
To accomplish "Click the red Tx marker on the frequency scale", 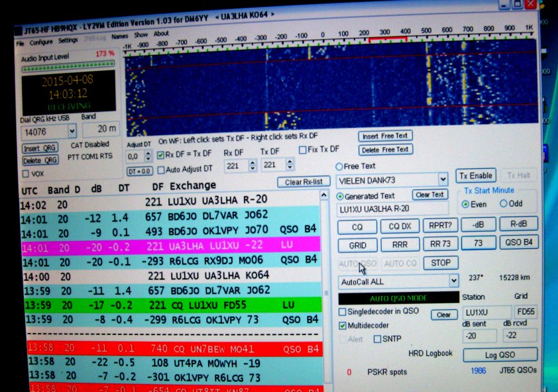I will 388,39.
